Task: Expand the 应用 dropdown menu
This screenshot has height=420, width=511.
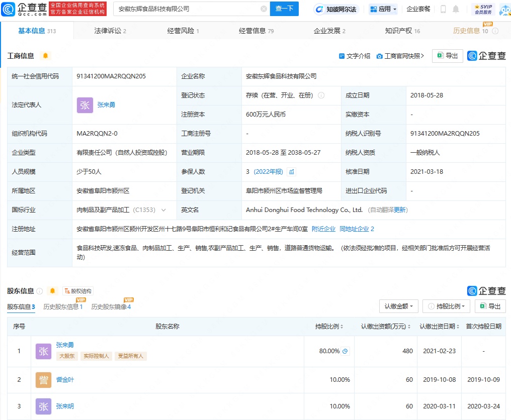Action: (383, 9)
